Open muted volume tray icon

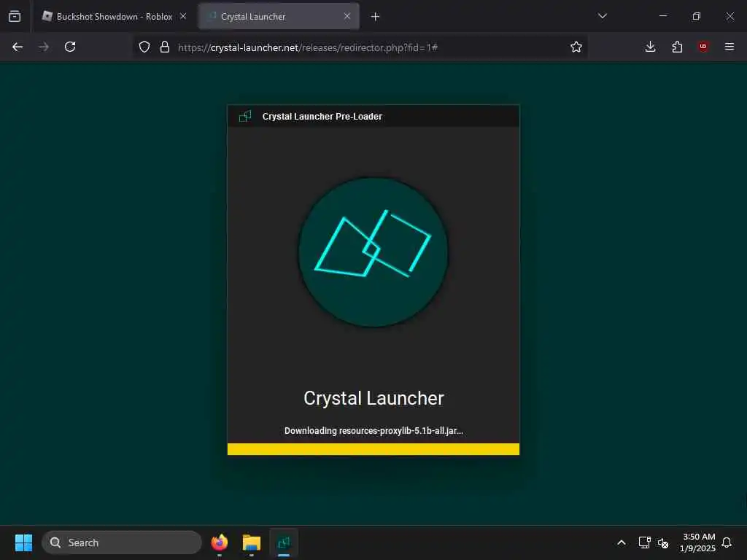pyautogui.click(x=663, y=542)
